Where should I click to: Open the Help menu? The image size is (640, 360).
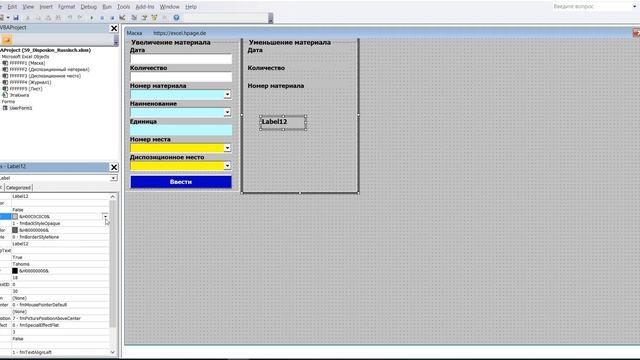click(x=191, y=7)
